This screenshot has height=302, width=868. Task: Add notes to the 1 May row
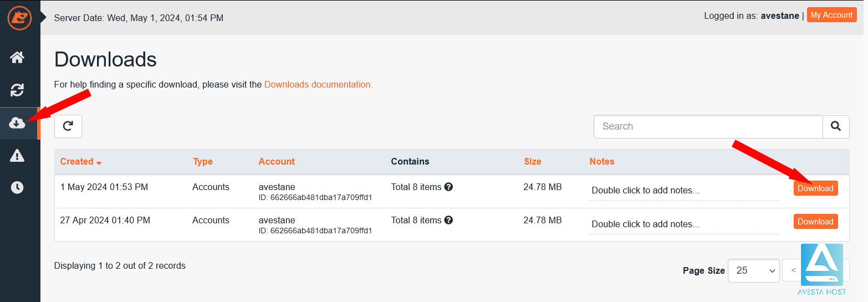point(683,191)
